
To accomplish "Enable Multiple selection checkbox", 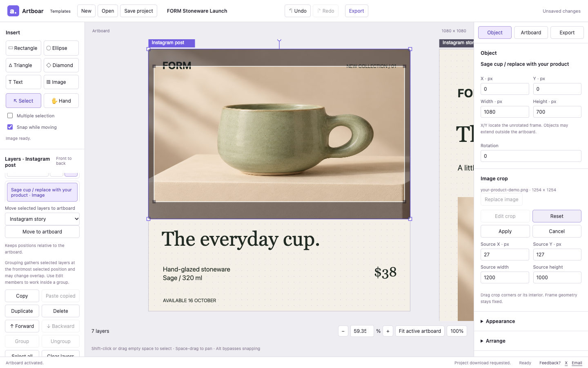I will [x=10, y=116].
